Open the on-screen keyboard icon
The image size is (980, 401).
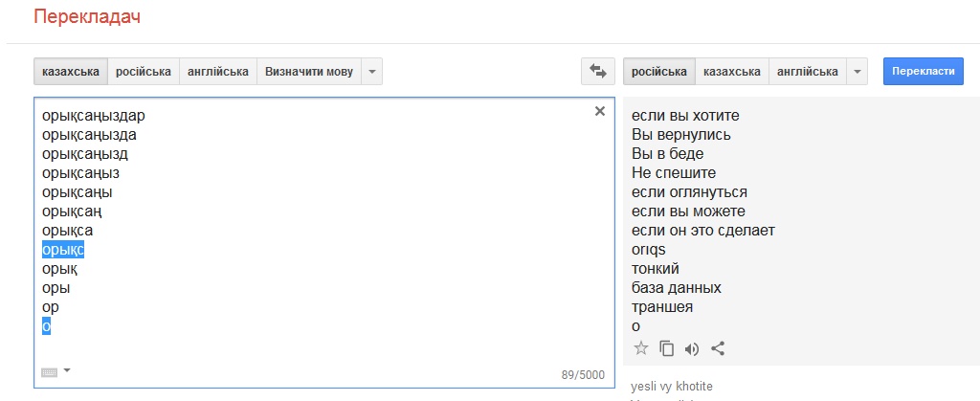[50, 372]
